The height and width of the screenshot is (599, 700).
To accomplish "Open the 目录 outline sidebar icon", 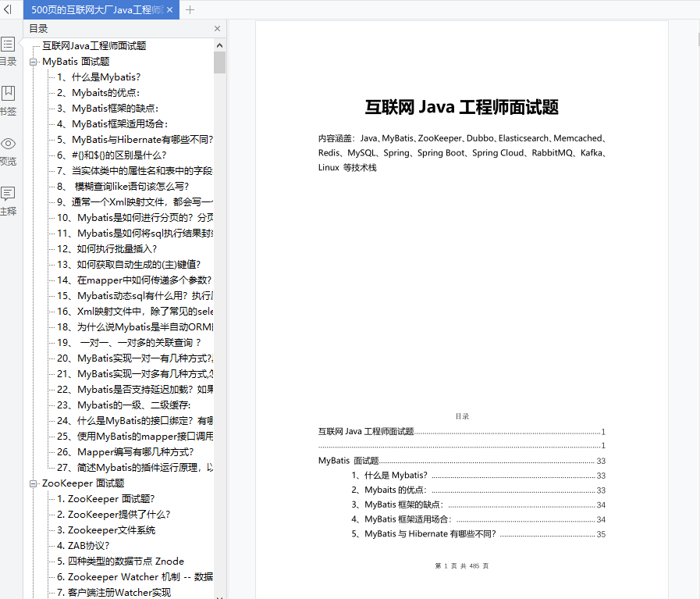I will 8,45.
